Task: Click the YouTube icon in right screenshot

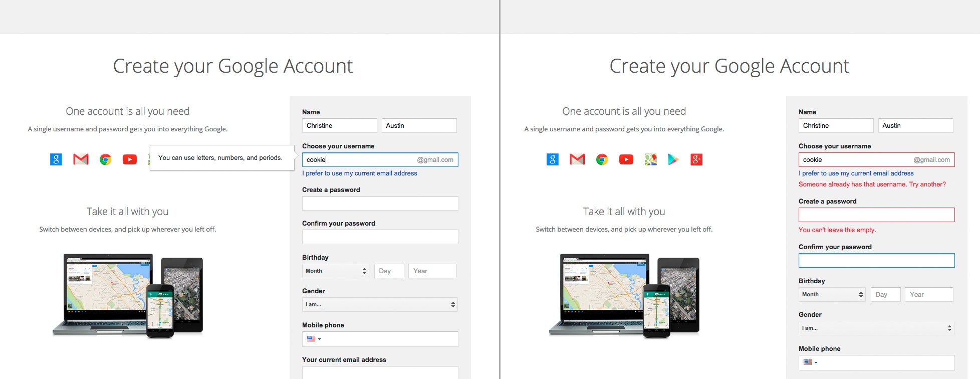Action: (x=626, y=159)
